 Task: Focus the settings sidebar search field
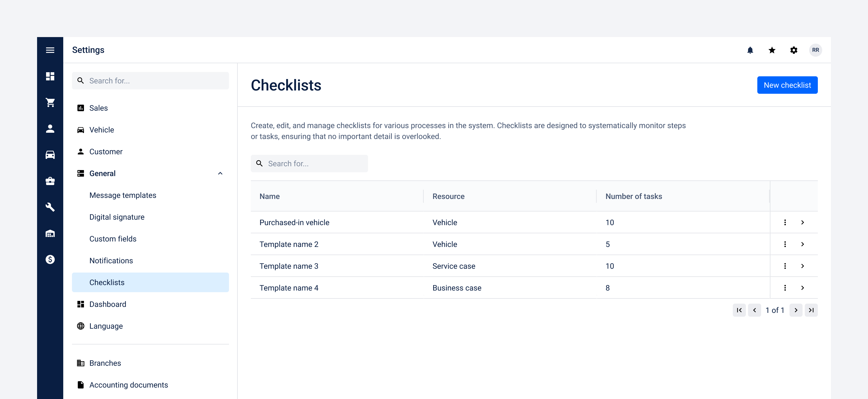(150, 81)
